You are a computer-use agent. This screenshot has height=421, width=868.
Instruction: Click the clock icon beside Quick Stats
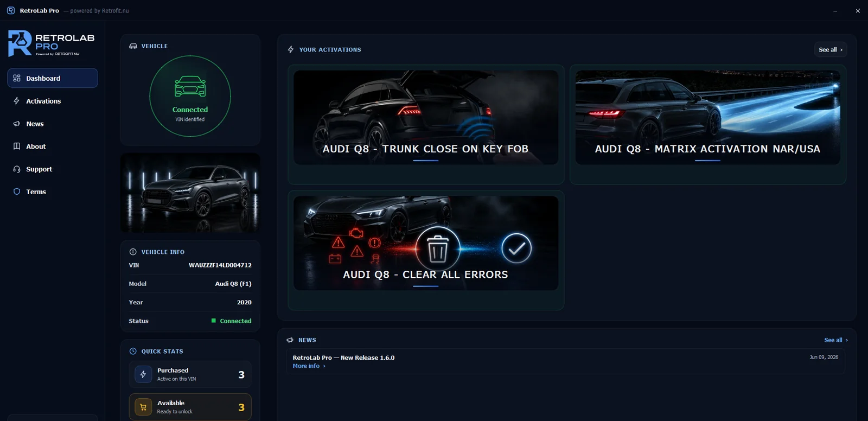point(133,351)
